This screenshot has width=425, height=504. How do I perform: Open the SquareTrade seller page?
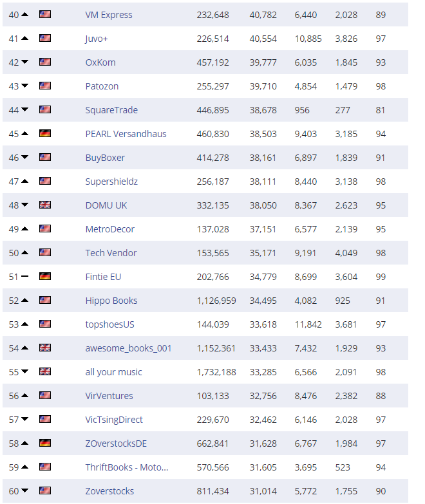click(x=111, y=110)
